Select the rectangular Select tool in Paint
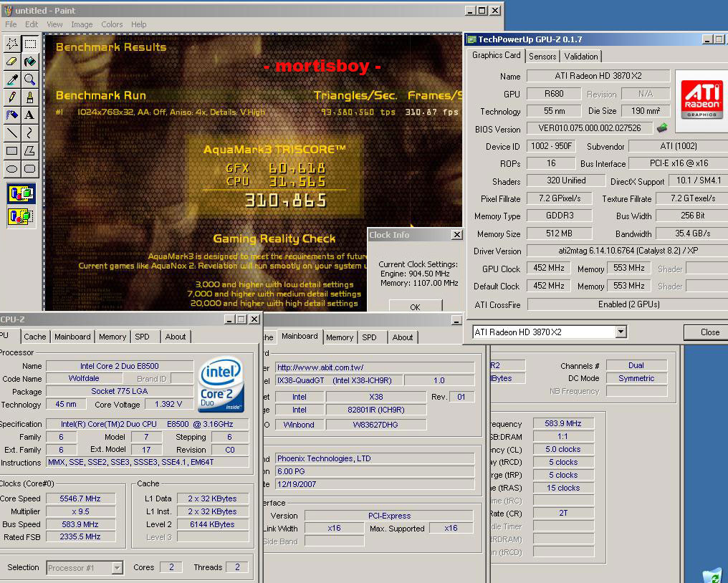Viewport: 728px width, 583px height. tap(30, 44)
